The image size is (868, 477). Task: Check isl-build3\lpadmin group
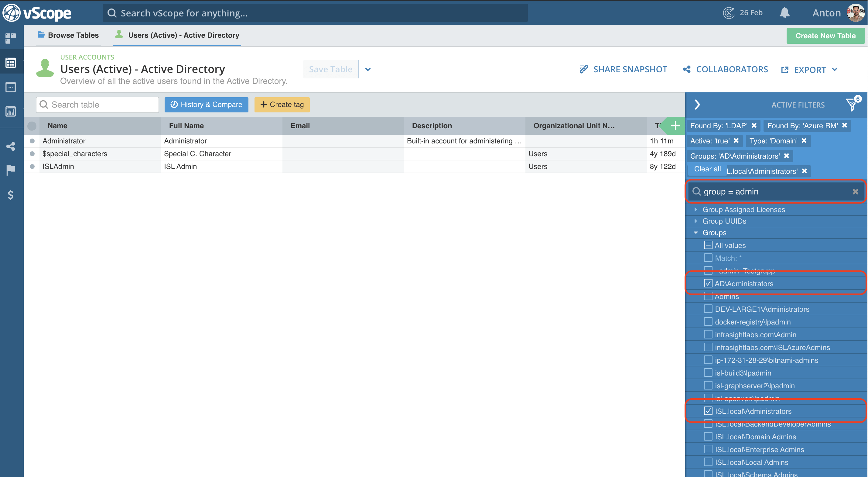tap(708, 373)
